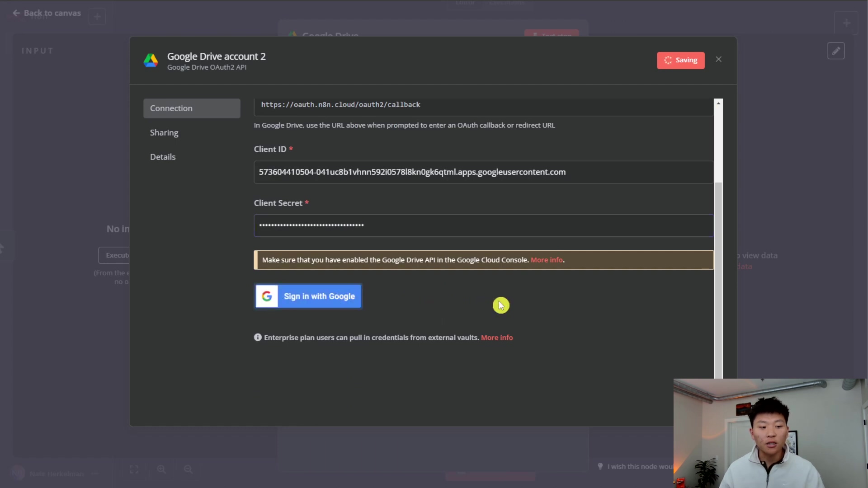
Task: Click the dialog vertical scrollbar thumb
Action: [x=718, y=280]
